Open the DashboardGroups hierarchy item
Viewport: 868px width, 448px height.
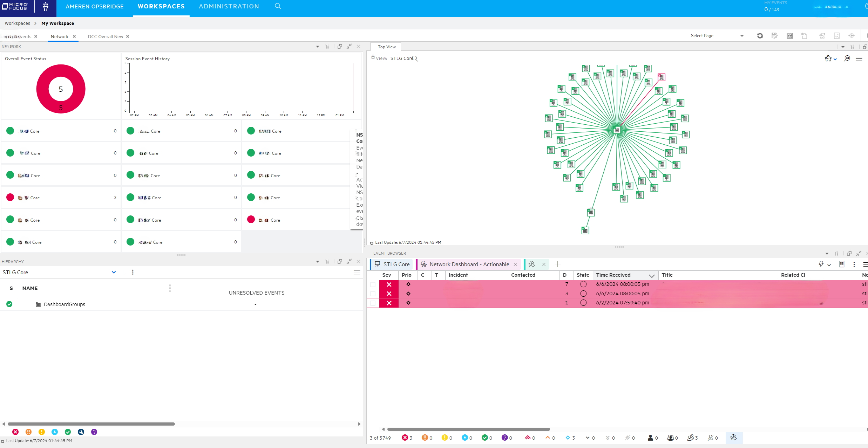click(65, 304)
